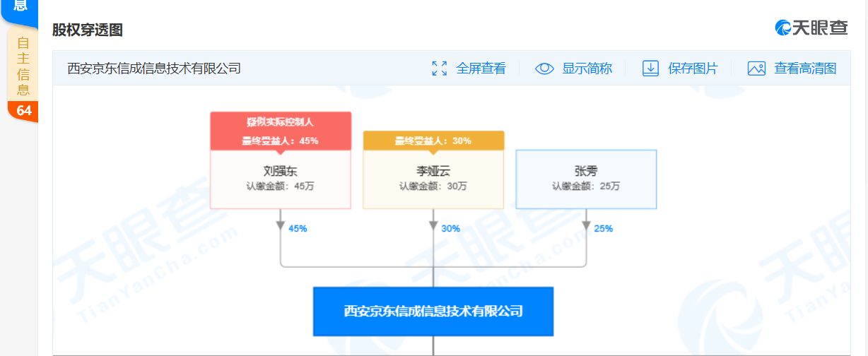Viewport: 868px width, 356px height.
Task: Toggle 显示简称 short names
Action: (x=587, y=69)
